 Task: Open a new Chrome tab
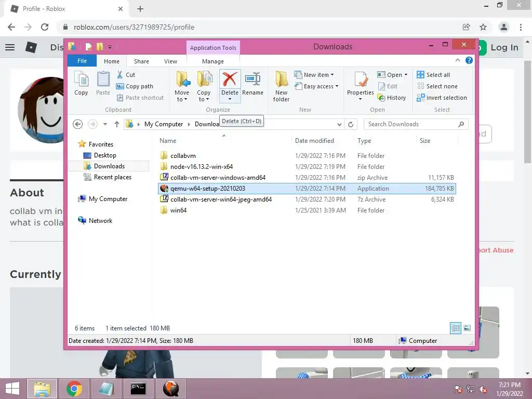pyautogui.click(x=140, y=9)
